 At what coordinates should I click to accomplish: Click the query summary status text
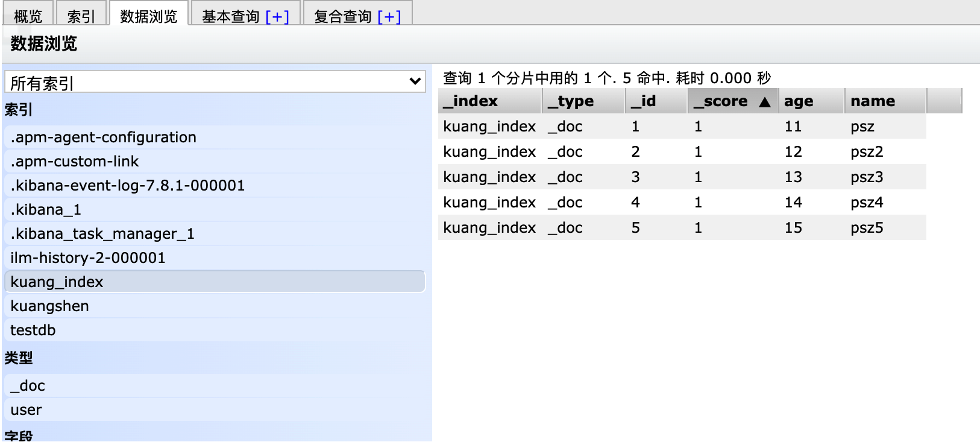pyautogui.click(x=607, y=78)
